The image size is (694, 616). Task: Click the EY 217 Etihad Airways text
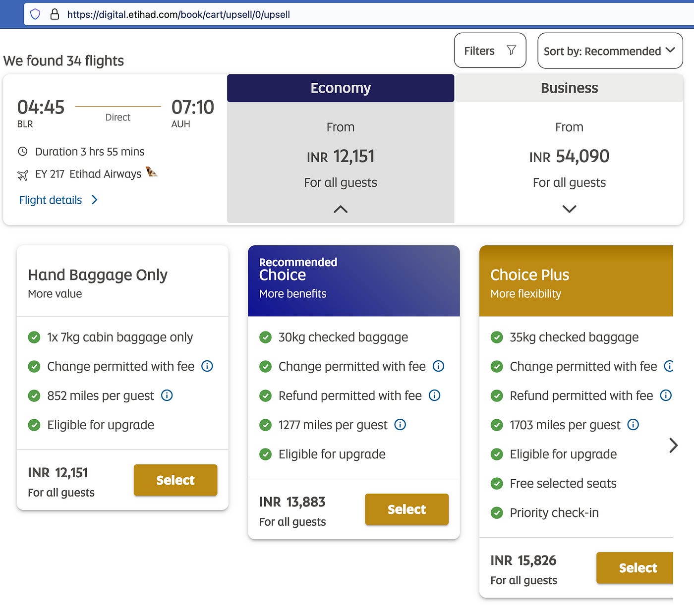tap(88, 174)
